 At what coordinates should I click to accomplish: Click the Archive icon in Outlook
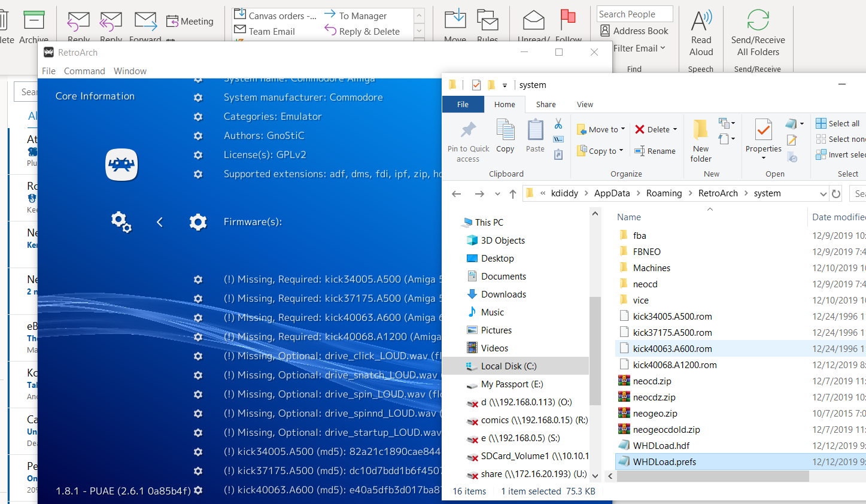click(34, 19)
